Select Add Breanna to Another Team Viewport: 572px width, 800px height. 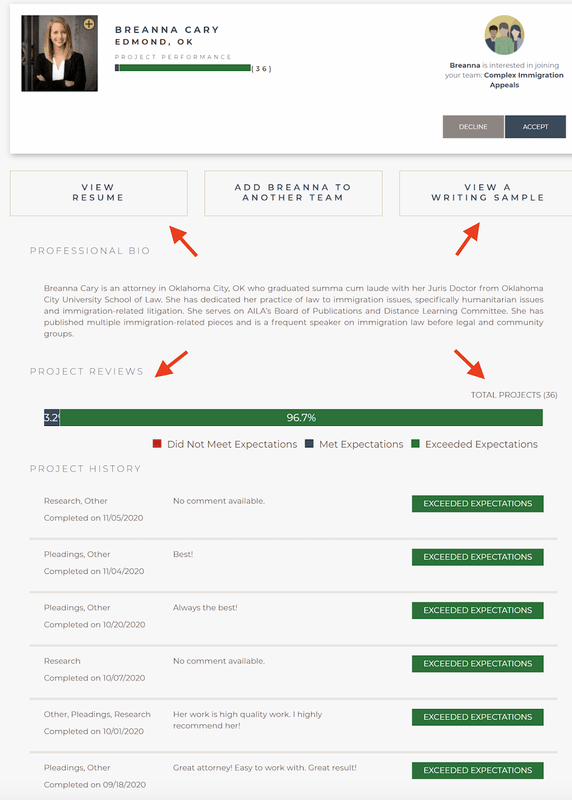pos(293,193)
